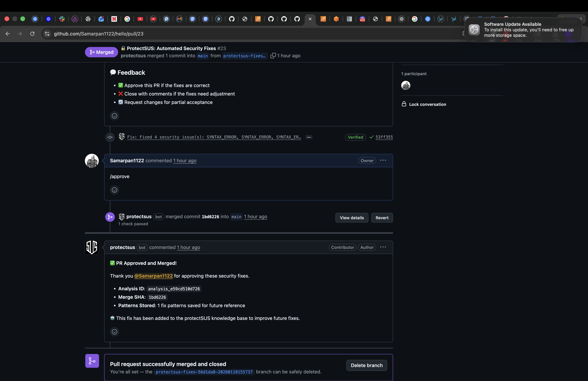Viewport: 588px width, 381px height.
Task: Click the copy branch name icon
Action: tap(273, 56)
